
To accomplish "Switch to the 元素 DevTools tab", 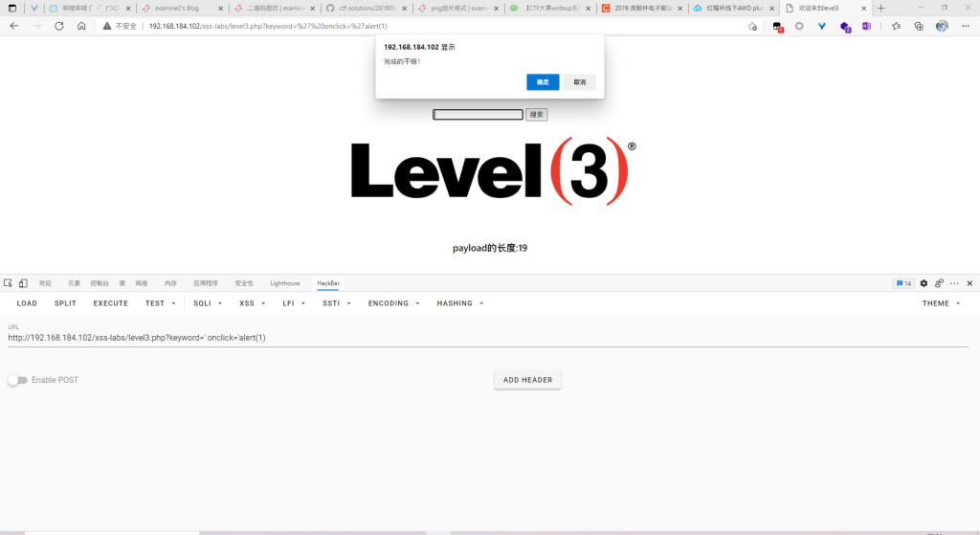I will click(x=74, y=283).
